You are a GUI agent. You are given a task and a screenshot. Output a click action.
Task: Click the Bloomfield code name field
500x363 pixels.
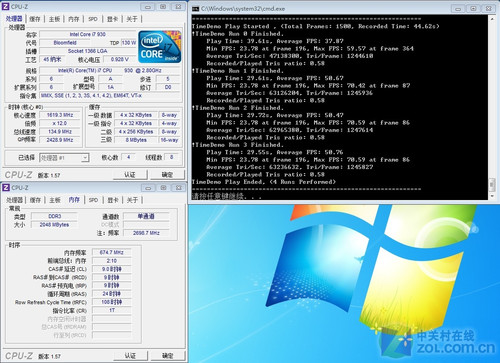click(x=65, y=43)
